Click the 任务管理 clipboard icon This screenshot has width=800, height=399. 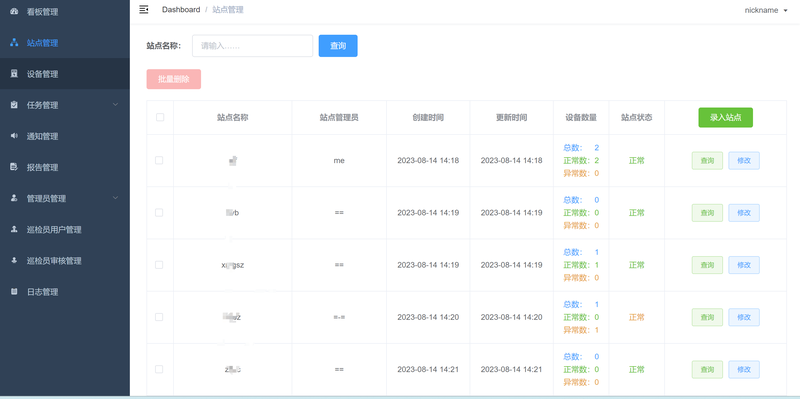pos(14,105)
